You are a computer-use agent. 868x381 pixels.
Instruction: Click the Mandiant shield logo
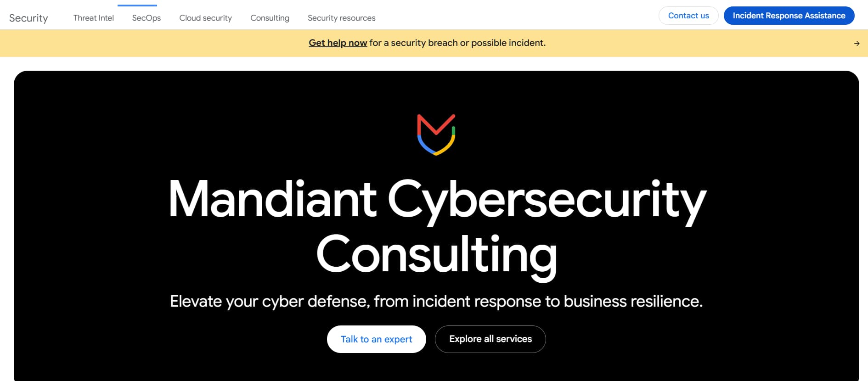(435, 134)
